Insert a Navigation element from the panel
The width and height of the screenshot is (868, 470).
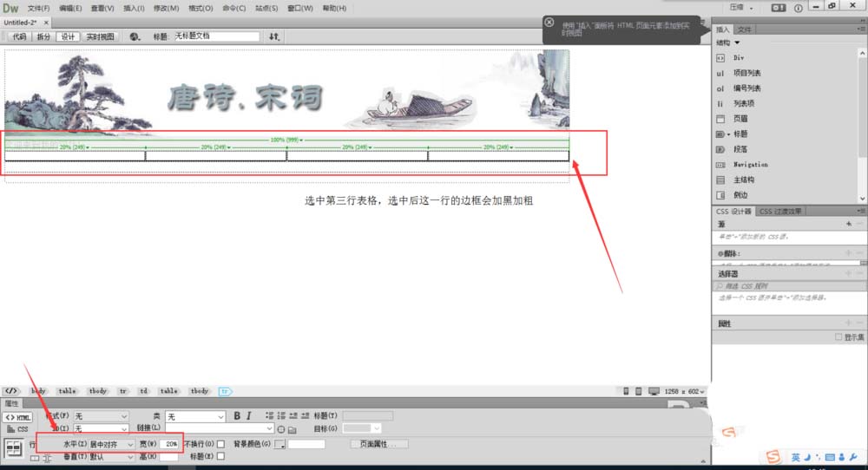point(750,165)
